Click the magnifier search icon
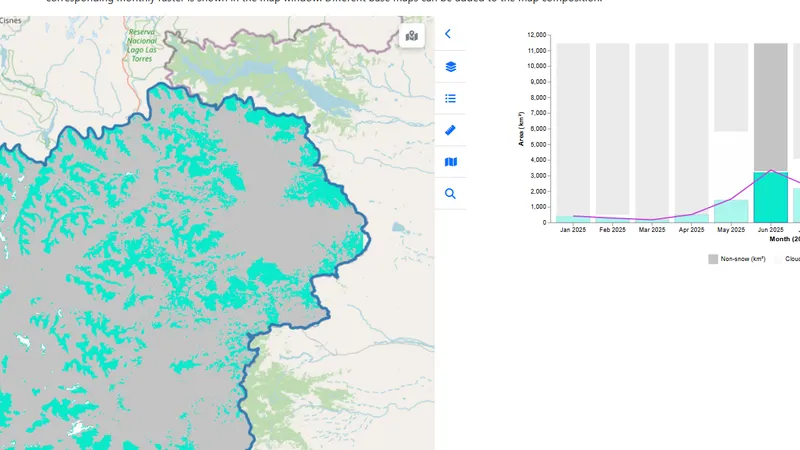This screenshot has height=450, width=800. click(450, 194)
